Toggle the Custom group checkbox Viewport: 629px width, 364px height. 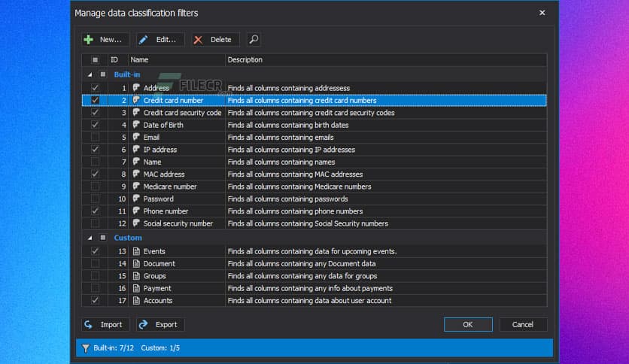click(103, 238)
